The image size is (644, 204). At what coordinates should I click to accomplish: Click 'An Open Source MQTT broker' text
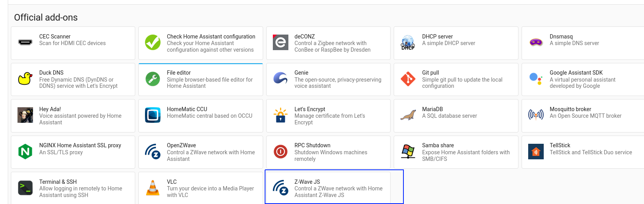tap(586, 116)
